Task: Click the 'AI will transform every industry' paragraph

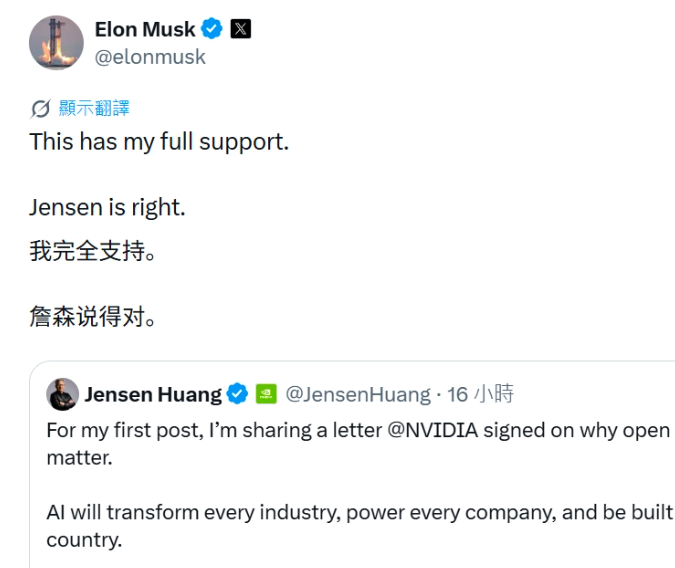Action: coord(360,526)
